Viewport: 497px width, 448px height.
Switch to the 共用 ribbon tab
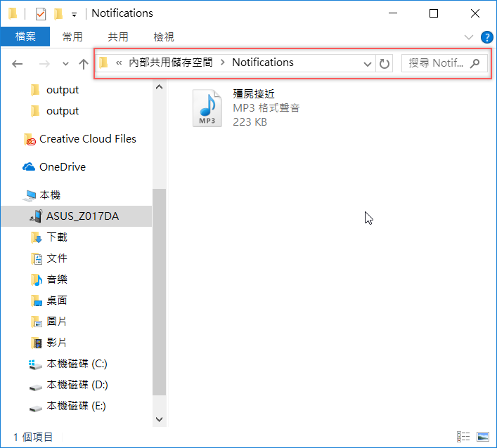point(118,37)
